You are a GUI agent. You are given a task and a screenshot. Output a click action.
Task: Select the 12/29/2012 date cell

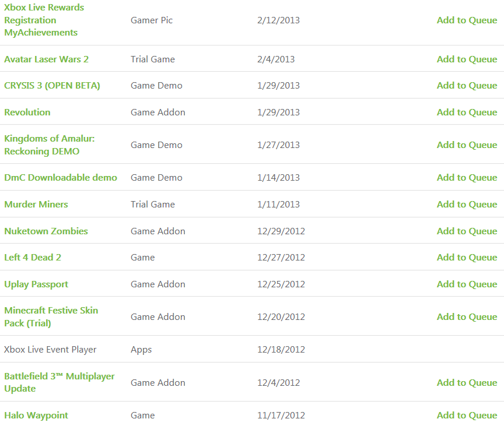[281, 231]
